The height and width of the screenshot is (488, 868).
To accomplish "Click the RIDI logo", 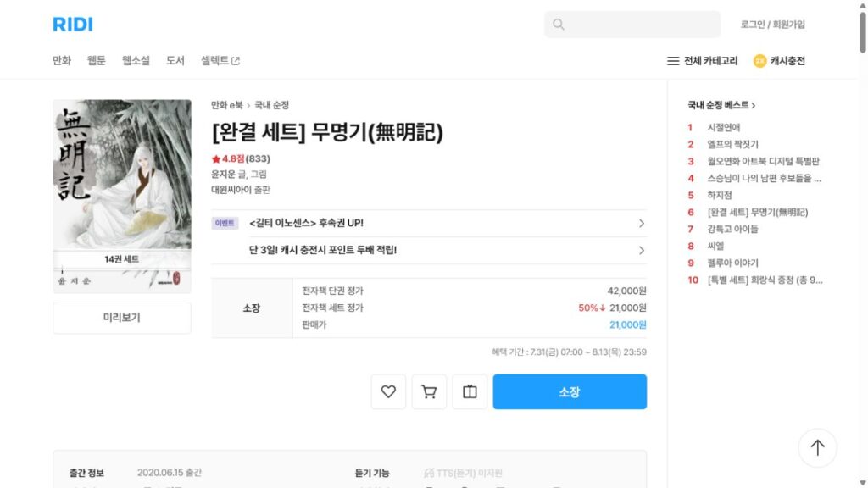I will 73,25.
